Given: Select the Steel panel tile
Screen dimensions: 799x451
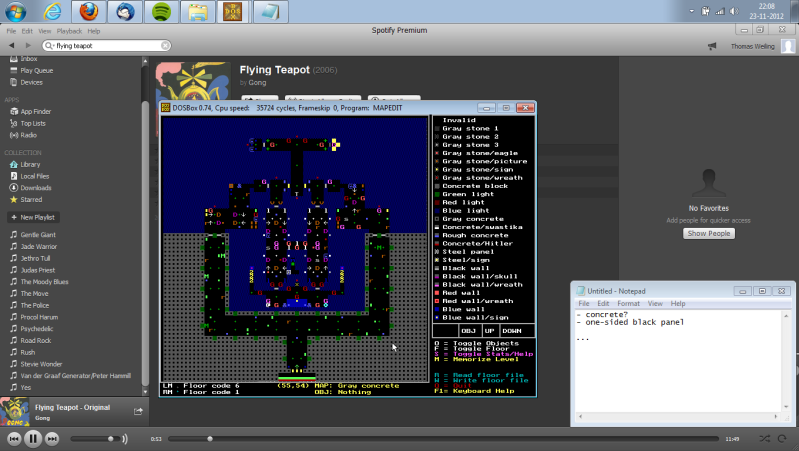Looking at the screenshot, I should point(468,251).
